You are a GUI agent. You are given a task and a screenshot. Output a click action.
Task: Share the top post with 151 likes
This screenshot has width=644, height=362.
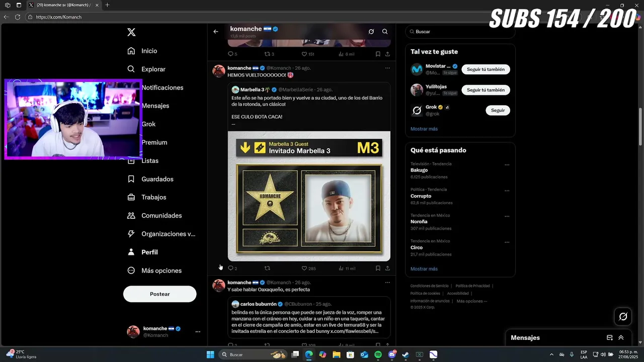click(387, 54)
